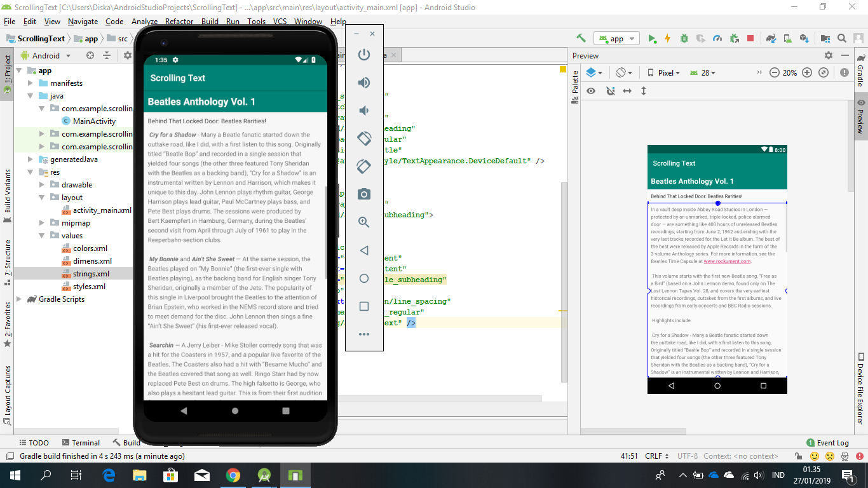Screen dimensions: 868x488
Task: Sync project with Gradle files
Action: 771,39
